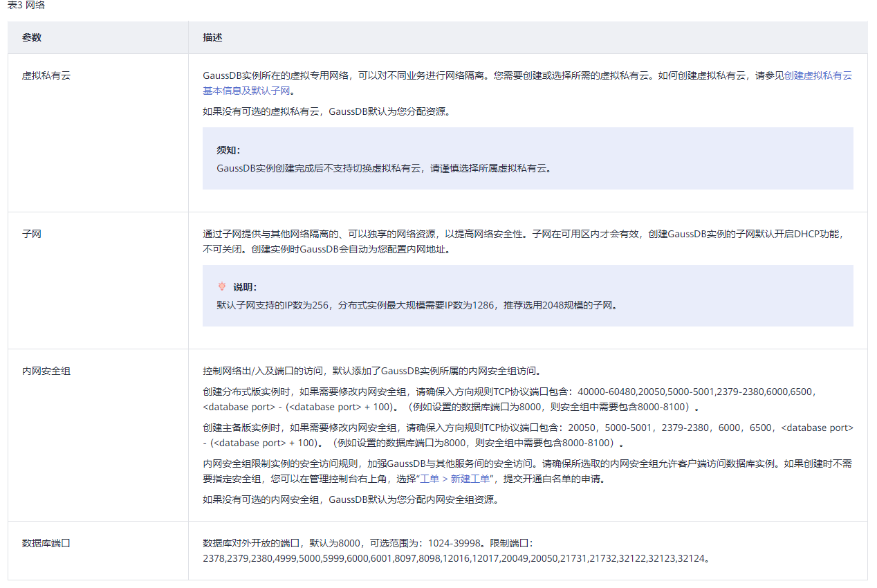Click the 须知: note heading
Image resolution: width=877 pixels, height=588 pixels.
228,150
